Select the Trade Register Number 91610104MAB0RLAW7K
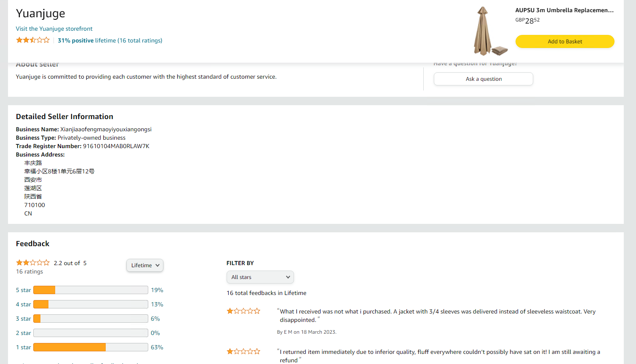Image resolution: width=636 pixels, height=364 pixels. pos(116,146)
